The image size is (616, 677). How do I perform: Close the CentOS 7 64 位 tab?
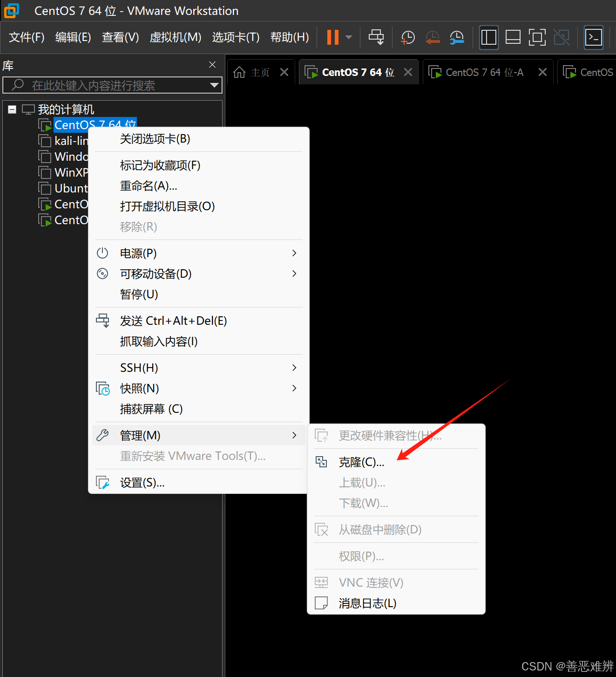point(408,72)
